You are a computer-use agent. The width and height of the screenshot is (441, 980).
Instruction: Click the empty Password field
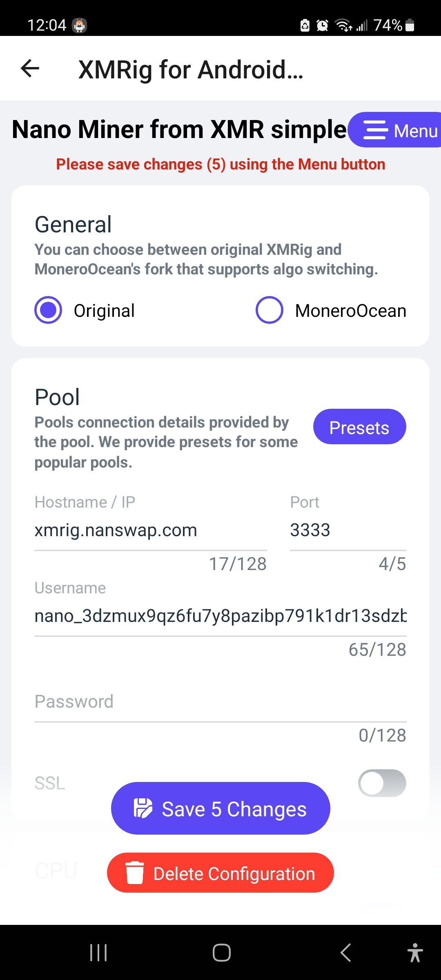[x=220, y=719]
